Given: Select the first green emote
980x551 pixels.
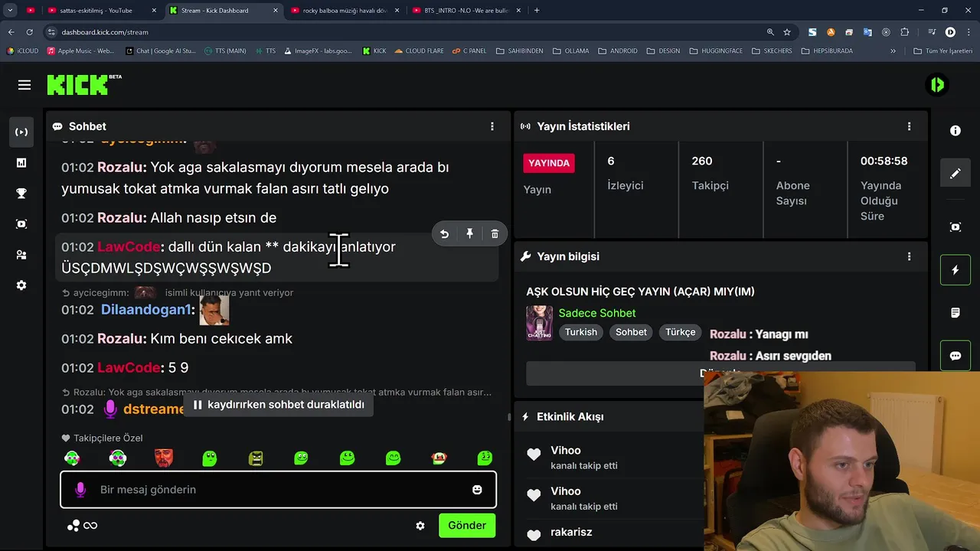Looking at the screenshot, I should pos(72,458).
